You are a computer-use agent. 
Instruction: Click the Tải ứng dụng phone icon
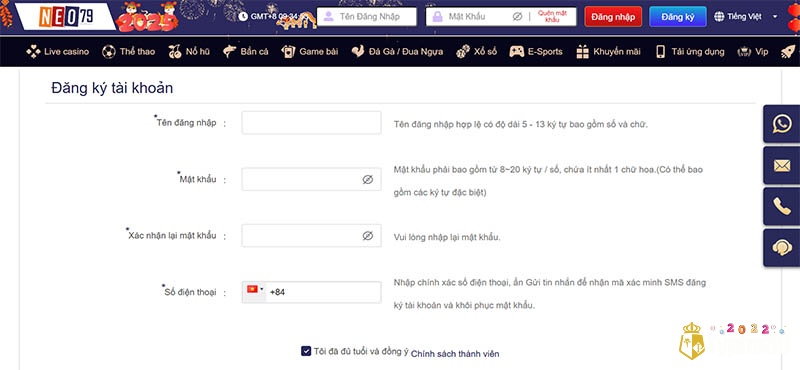pos(660,52)
